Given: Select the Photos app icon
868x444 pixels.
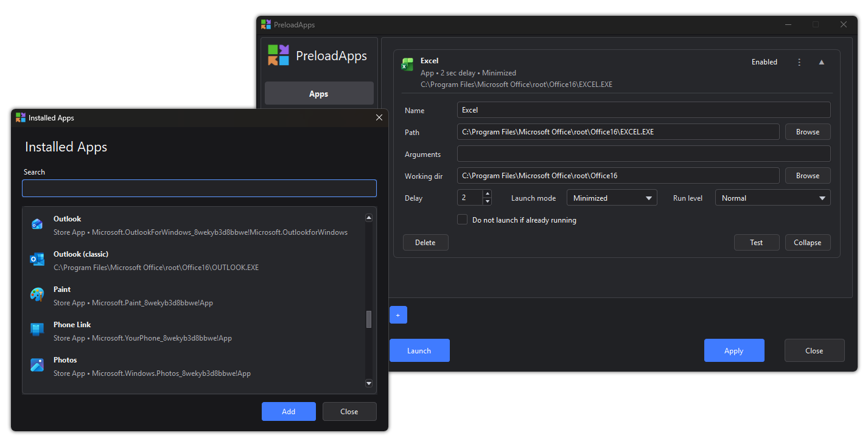Looking at the screenshot, I should (x=37, y=366).
